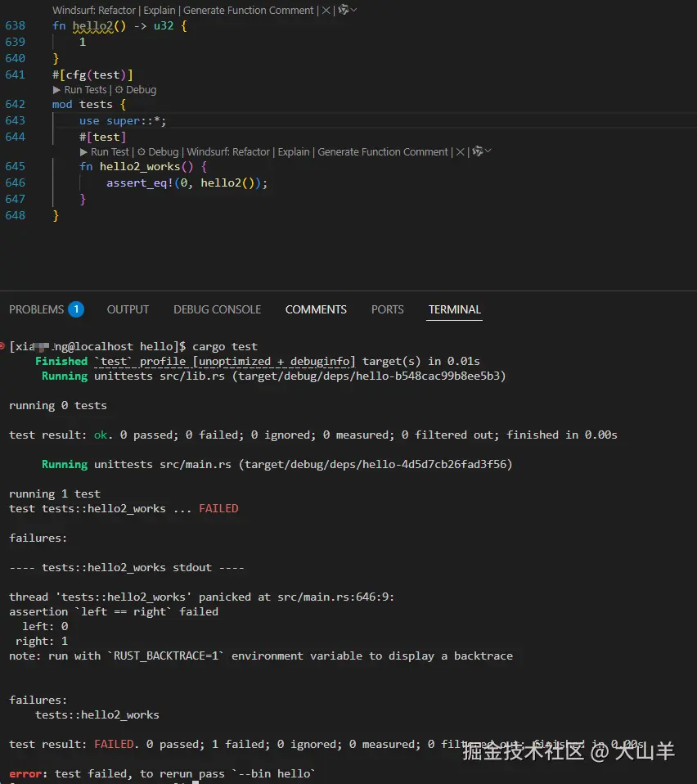Dismiss code lens with X above hello2_works
This screenshot has width=697, height=784.
[461, 152]
